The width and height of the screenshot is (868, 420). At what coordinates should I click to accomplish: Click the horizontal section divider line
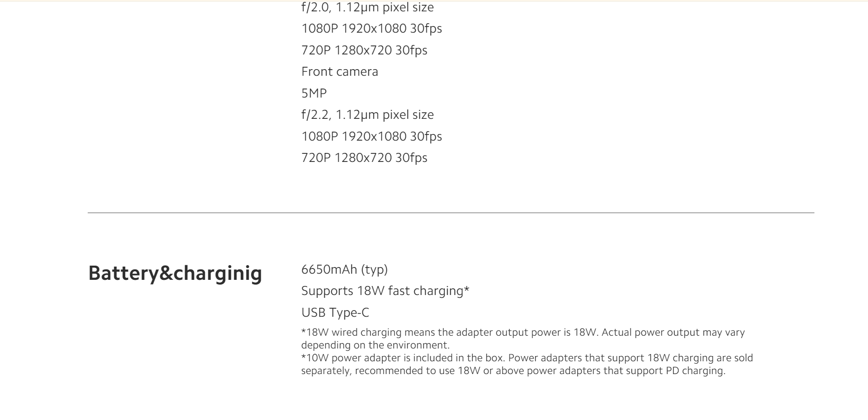click(x=451, y=213)
